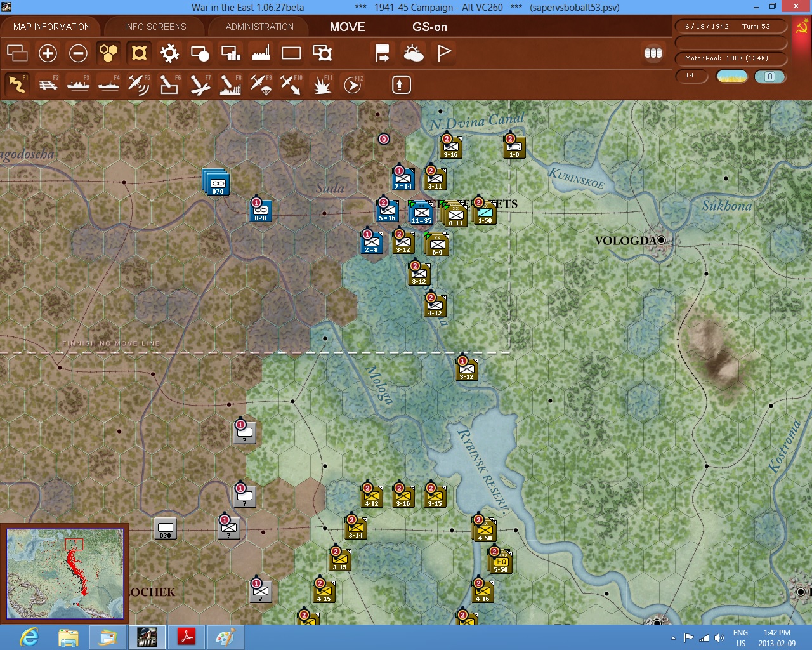Viewport: 812px width, 650px height.
Task: Select F4 Amphibious transport mode
Action: coord(108,84)
